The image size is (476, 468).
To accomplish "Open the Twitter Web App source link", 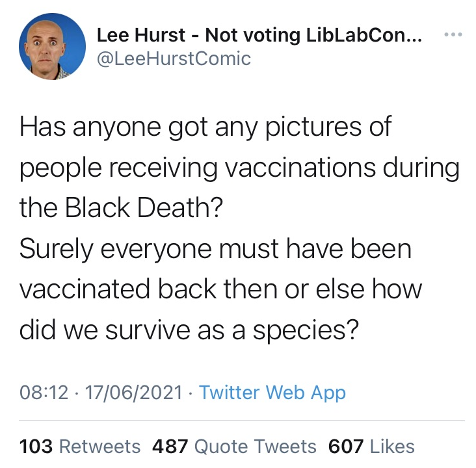I will [x=272, y=393].
